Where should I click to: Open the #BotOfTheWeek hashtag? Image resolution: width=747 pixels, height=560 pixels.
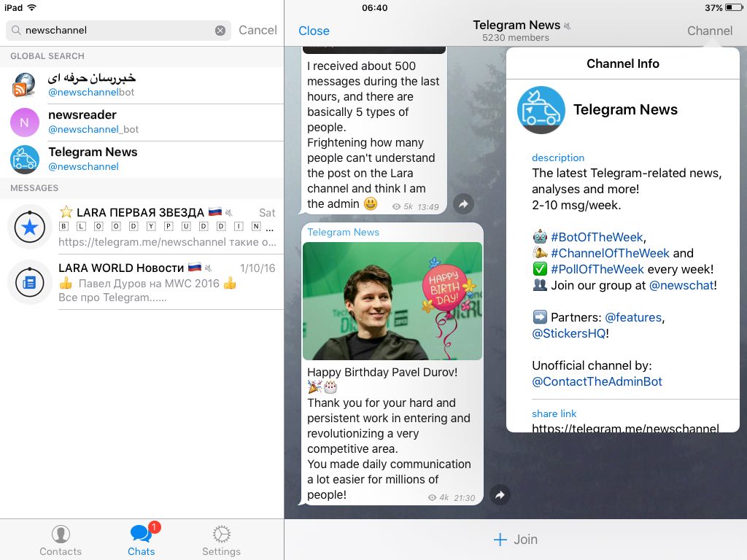[x=597, y=237]
